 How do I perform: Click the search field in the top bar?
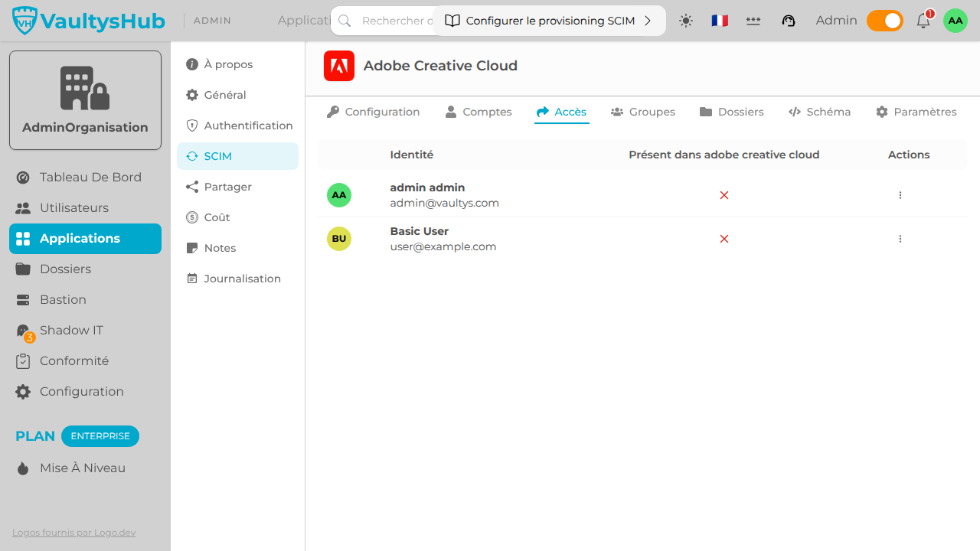click(x=383, y=21)
